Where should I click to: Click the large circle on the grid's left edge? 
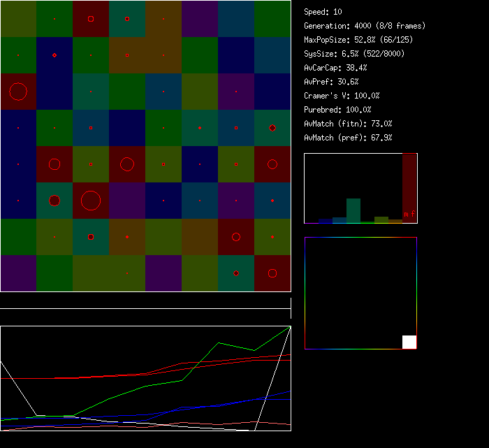(18, 92)
